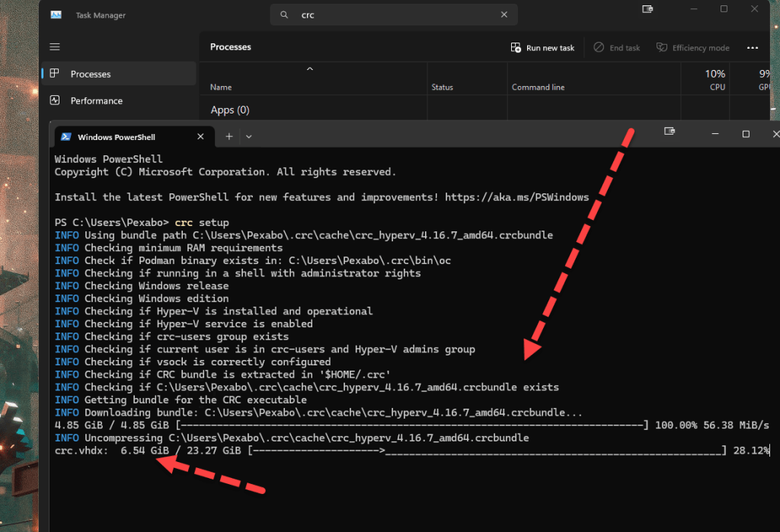Clear the 'crc' search text with X

pyautogui.click(x=504, y=15)
